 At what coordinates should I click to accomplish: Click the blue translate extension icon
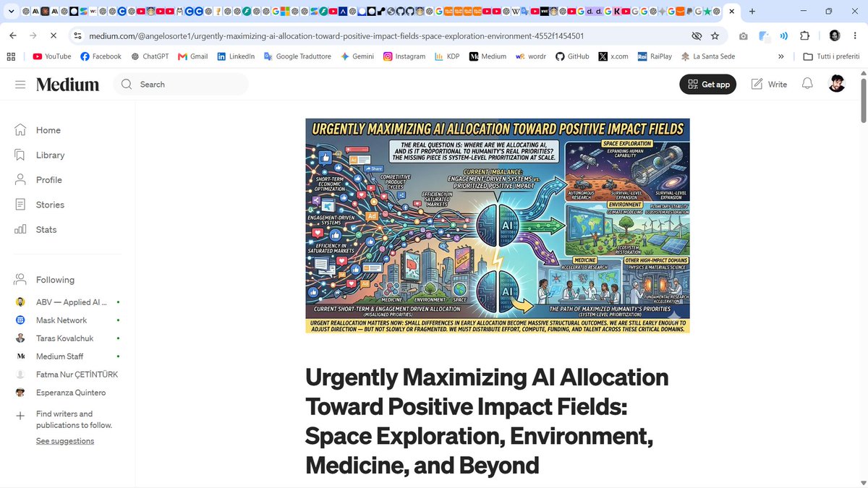[x=765, y=35]
